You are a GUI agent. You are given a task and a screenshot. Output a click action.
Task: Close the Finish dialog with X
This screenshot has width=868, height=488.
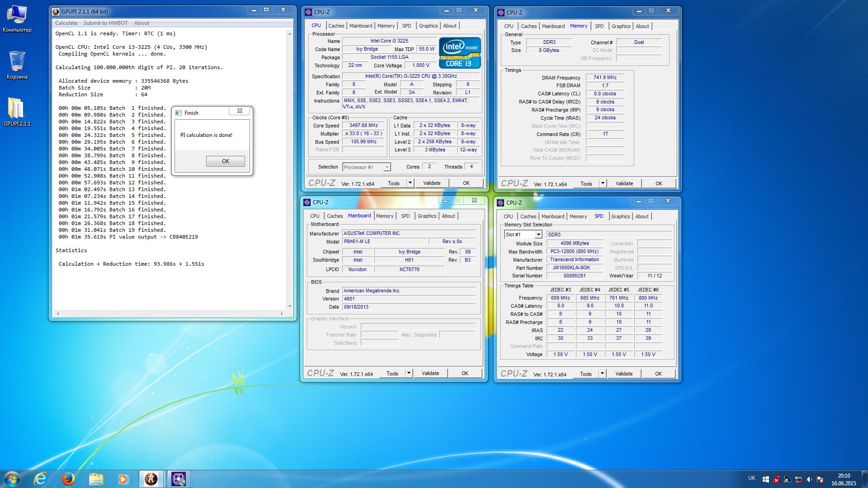[x=240, y=111]
